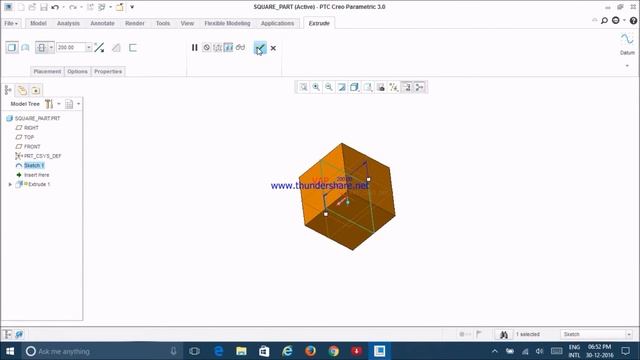Open the File menu
This screenshot has width=640, height=360.
point(11,23)
